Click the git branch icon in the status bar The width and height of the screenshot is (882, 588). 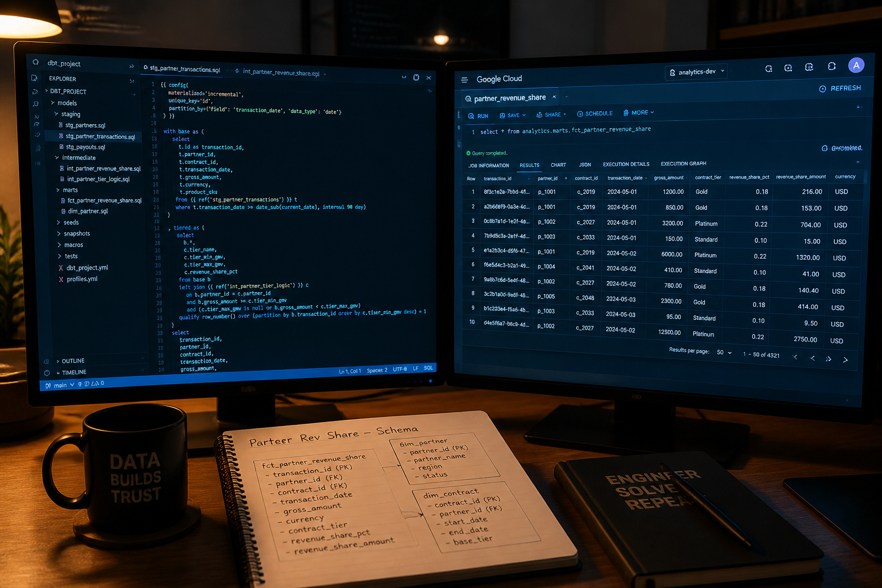click(48, 386)
